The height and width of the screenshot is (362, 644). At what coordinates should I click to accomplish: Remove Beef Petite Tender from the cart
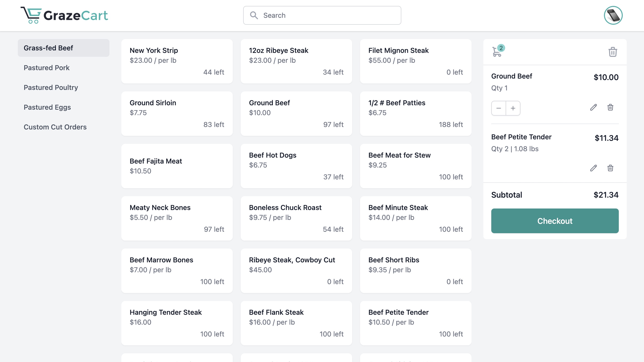click(x=610, y=168)
